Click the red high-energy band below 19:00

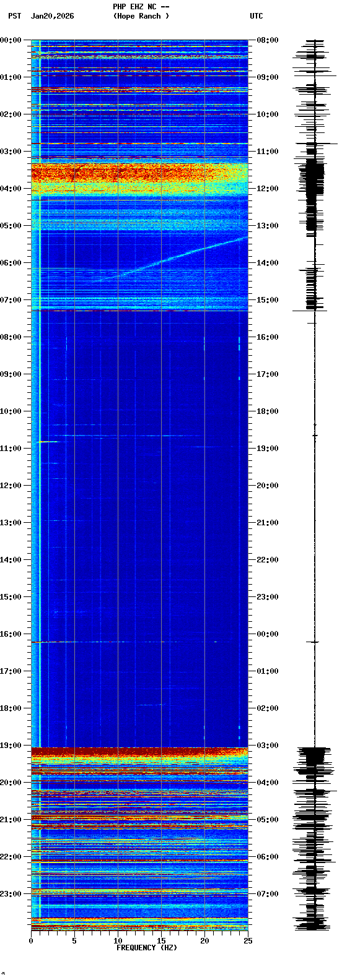coord(139,751)
